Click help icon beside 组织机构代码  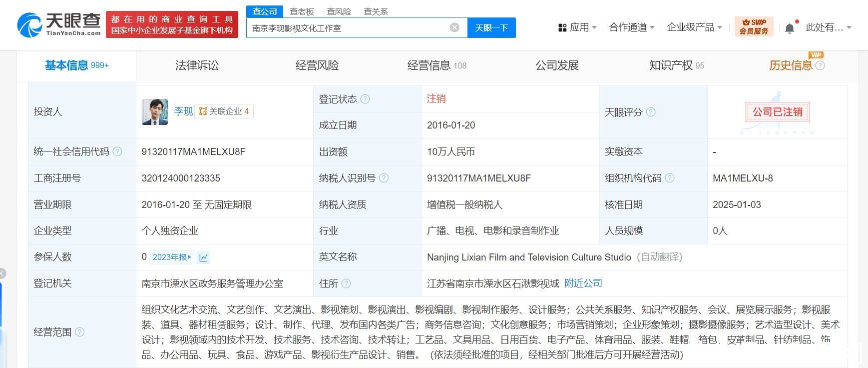(x=670, y=178)
